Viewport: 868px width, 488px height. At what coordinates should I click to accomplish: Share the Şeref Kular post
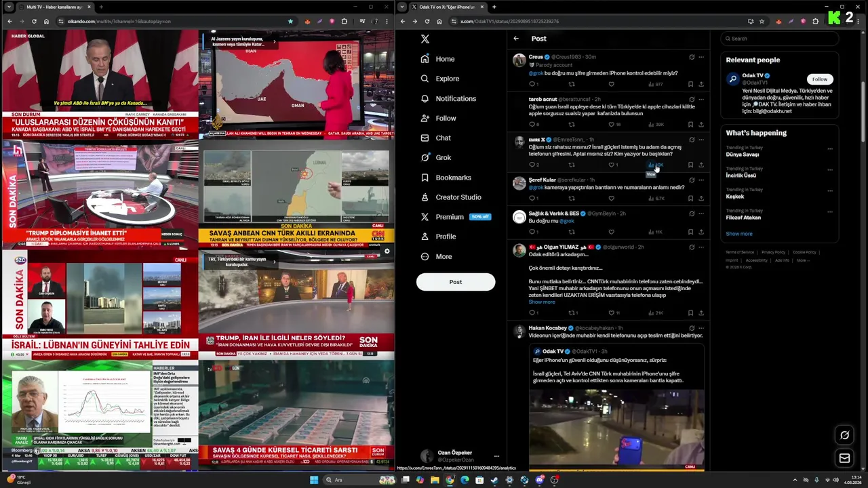click(x=701, y=199)
